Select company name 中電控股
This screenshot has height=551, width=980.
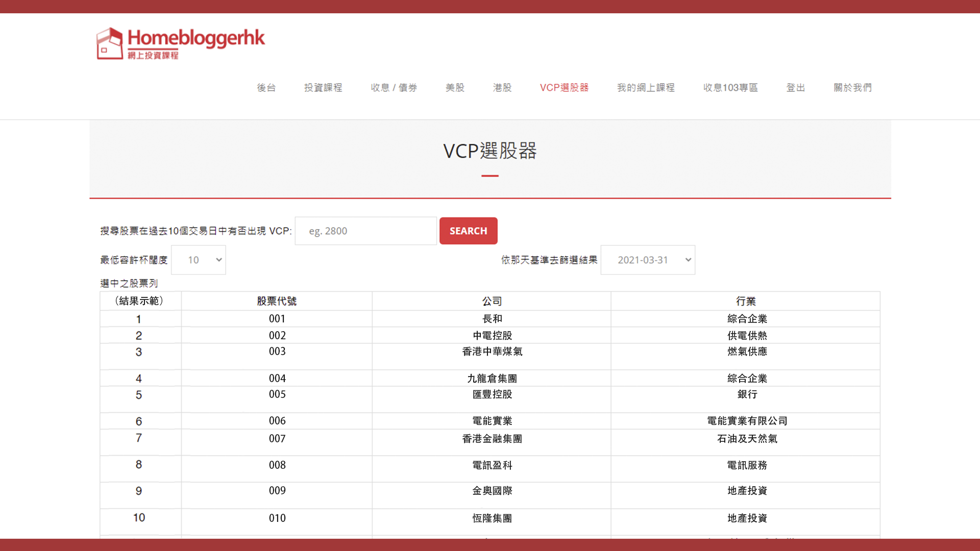(492, 336)
